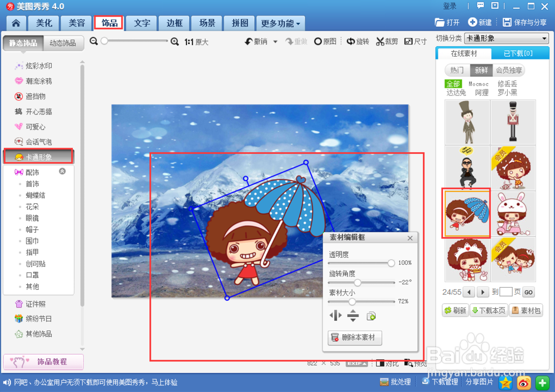Image resolution: width=555 pixels, height=392 pixels.
Task: Click the 素材包 button
Action: coord(526,310)
